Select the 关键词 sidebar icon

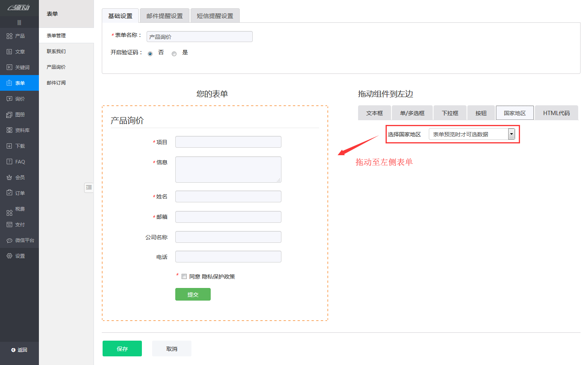[x=9, y=68]
